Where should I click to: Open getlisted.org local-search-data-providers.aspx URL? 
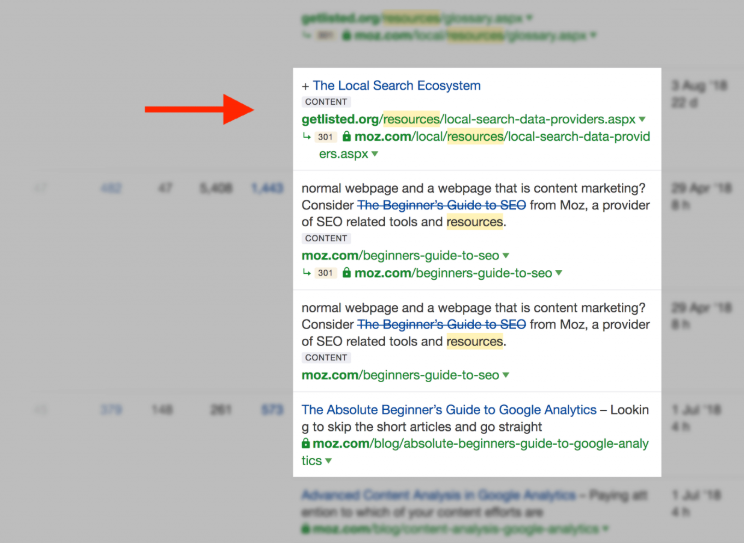pos(468,119)
